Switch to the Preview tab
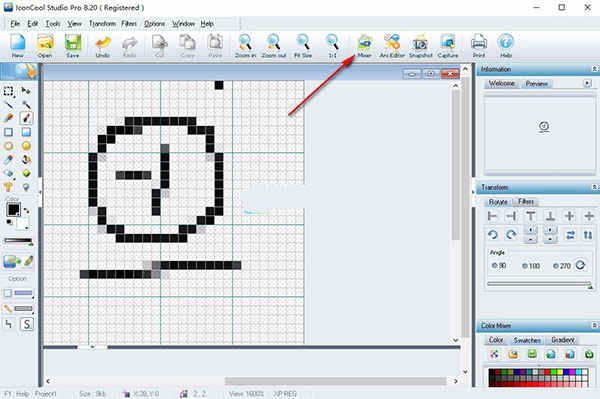 coord(536,83)
